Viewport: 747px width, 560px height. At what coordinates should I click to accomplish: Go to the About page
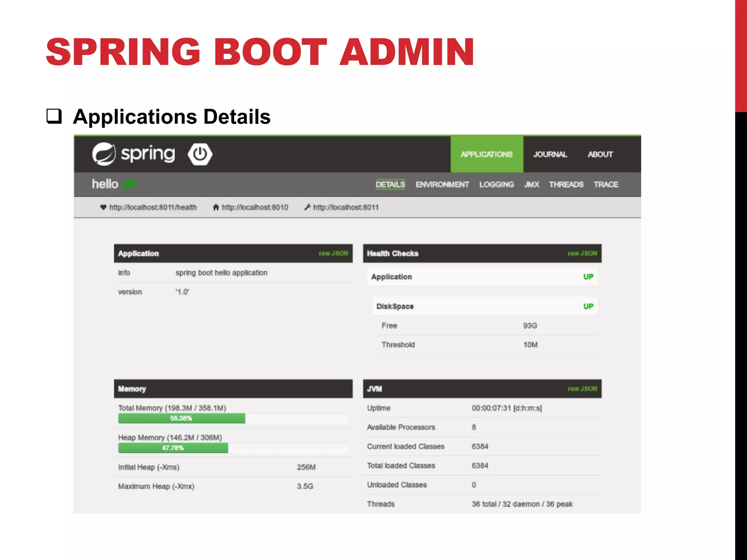tap(600, 154)
